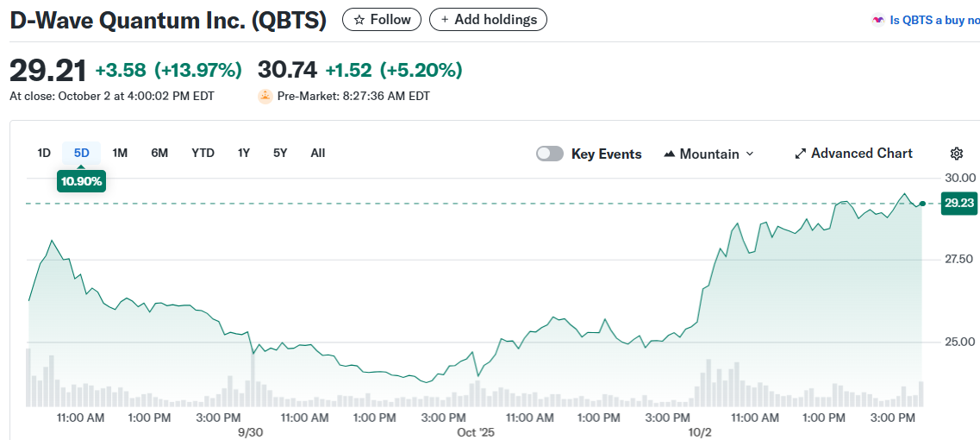The width and height of the screenshot is (980, 440).
Task: Click the 29.23 current price marker
Action: click(x=958, y=204)
